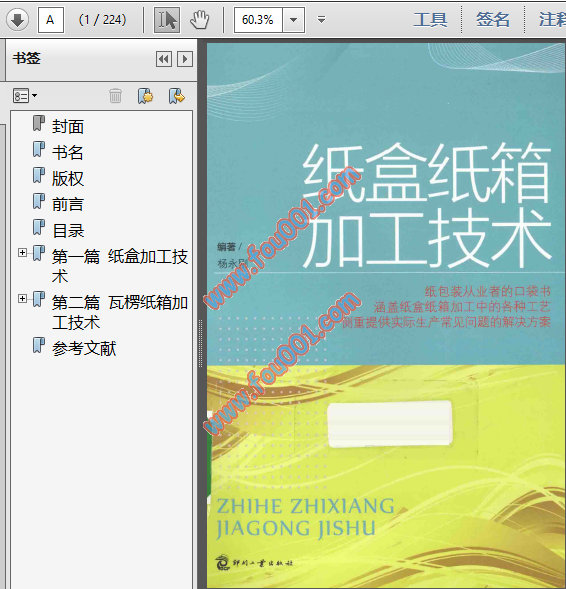
Task: Open the toolbar customize small arrow
Action: 321,20
